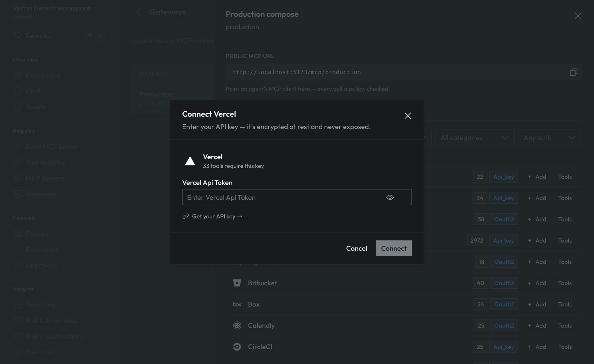The height and width of the screenshot is (364, 594).
Task: View Tools for the 34-tool integration
Action: click(565, 198)
